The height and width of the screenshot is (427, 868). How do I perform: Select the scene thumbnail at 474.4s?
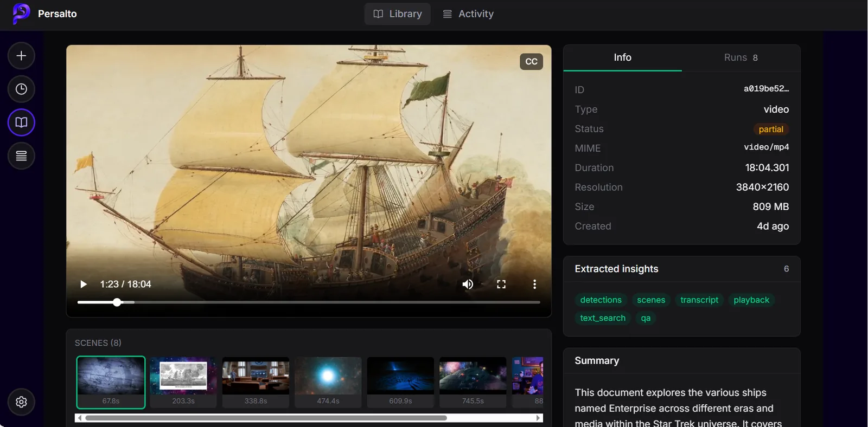tap(328, 382)
